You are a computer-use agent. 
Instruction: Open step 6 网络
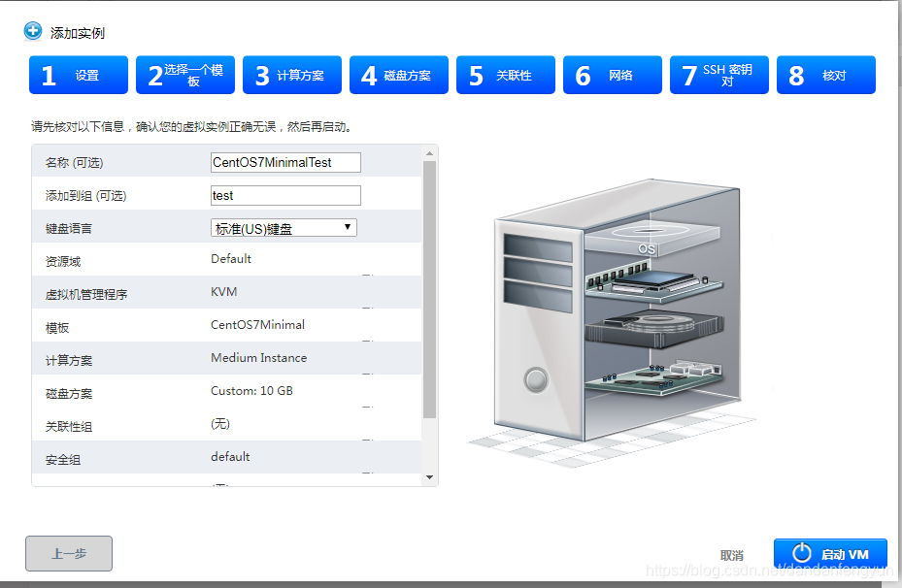[612, 75]
